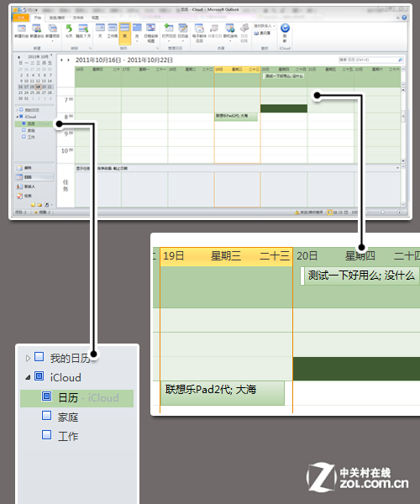The width and height of the screenshot is (420, 504).
Task: Switch to the 视图 view ribbon tab
Action: [x=95, y=18]
